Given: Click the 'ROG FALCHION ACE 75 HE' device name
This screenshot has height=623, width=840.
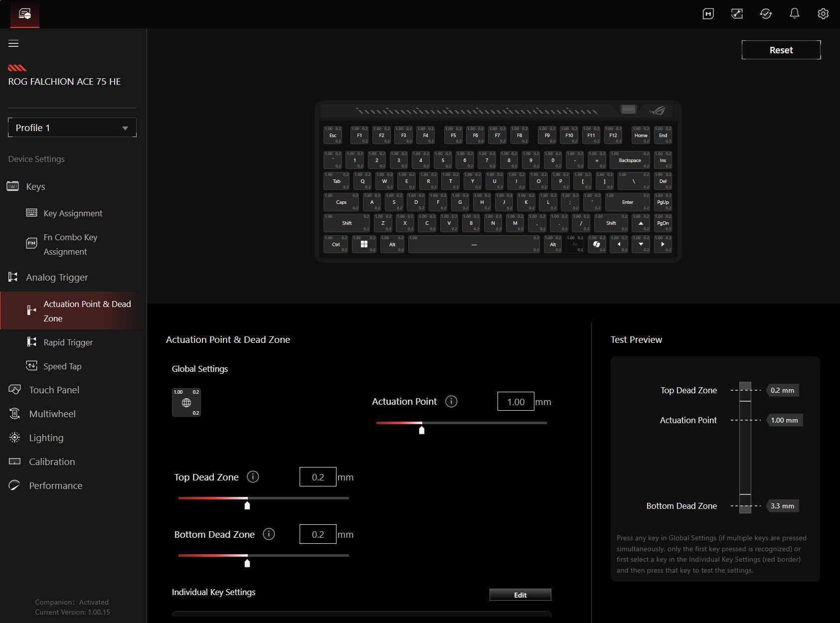Looking at the screenshot, I should point(64,81).
